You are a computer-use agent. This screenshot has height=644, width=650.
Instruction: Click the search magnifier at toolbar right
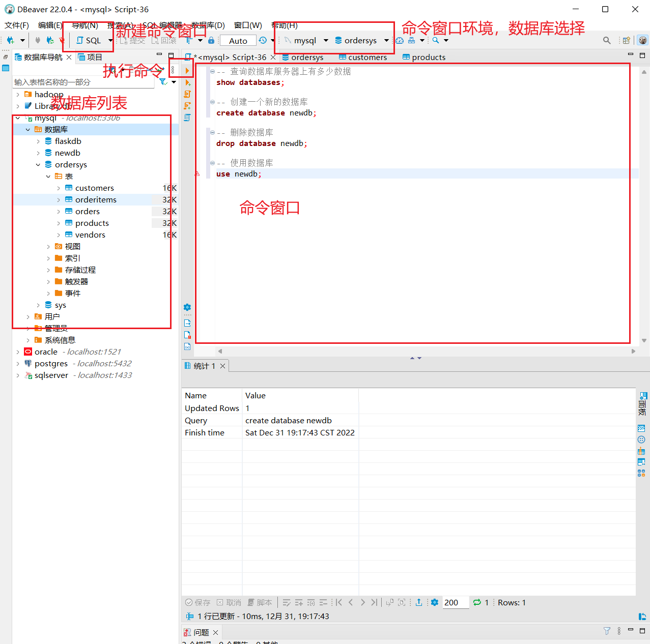point(607,40)
